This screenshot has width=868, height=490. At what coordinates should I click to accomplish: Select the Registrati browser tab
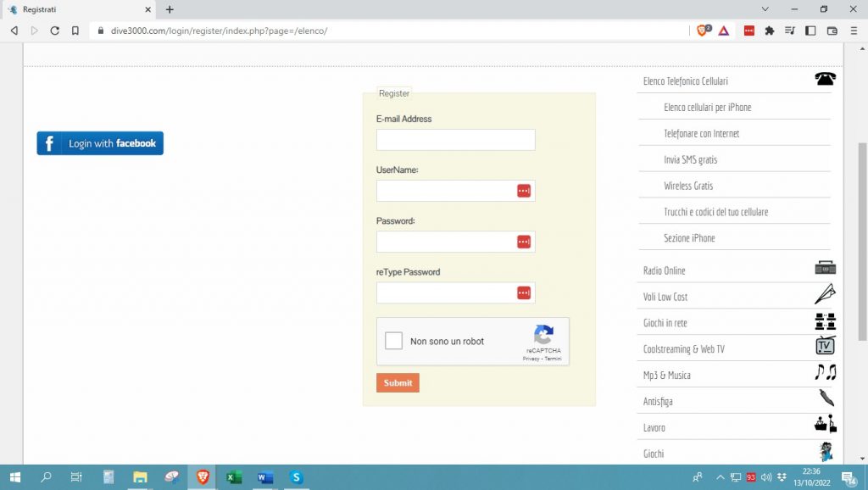(76, 9)
